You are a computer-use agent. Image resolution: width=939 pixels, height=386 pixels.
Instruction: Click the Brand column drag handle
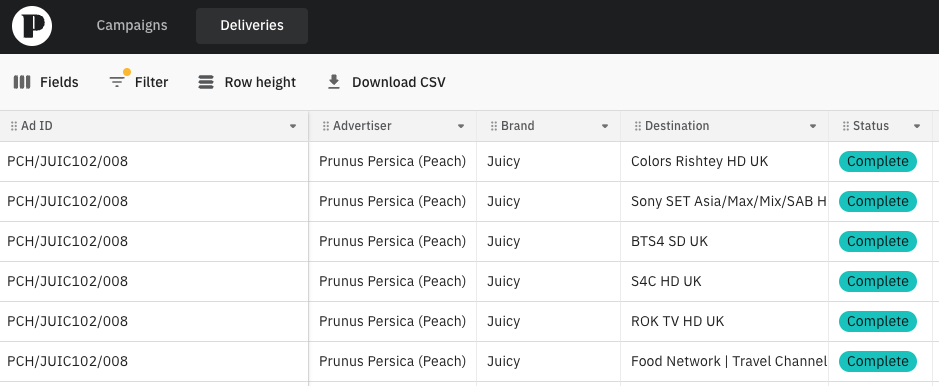click(x=494, y=126)
